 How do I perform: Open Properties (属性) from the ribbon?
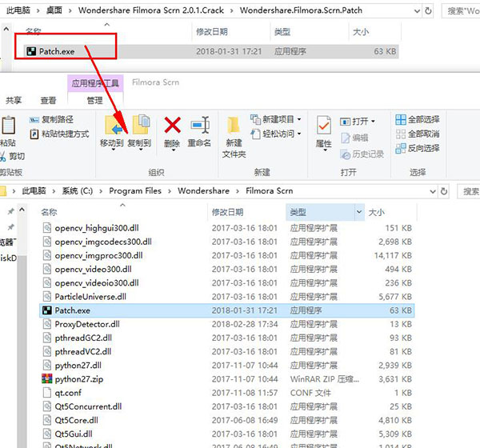[323, 128]
